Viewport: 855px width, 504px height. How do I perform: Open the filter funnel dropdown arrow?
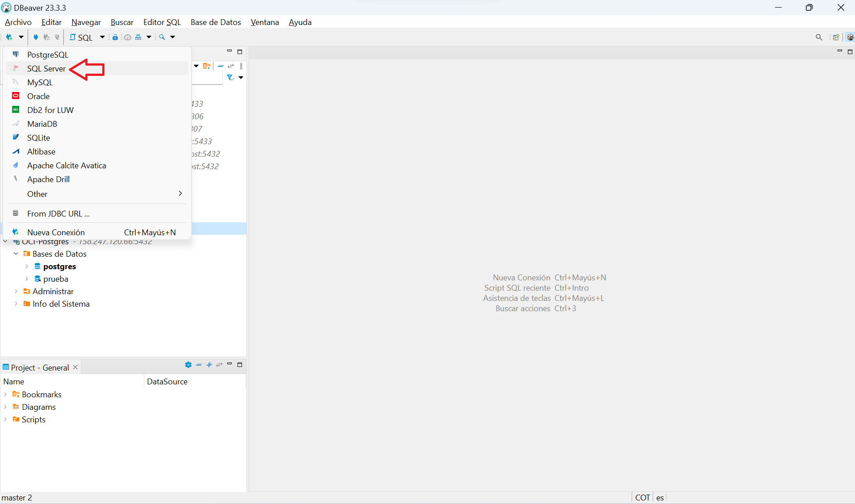click(x=241, y=78)
